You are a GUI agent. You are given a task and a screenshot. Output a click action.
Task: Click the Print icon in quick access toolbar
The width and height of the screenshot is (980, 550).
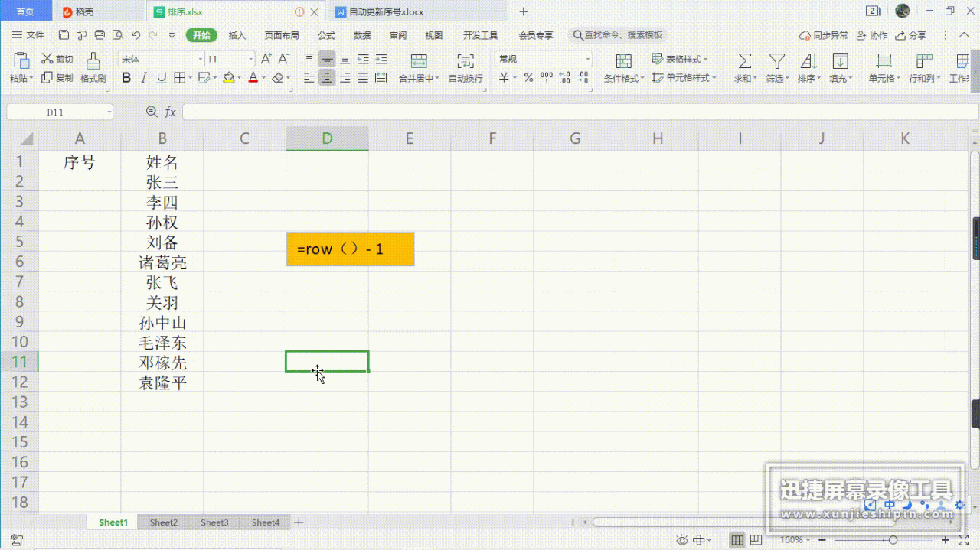tap(100, 35)
